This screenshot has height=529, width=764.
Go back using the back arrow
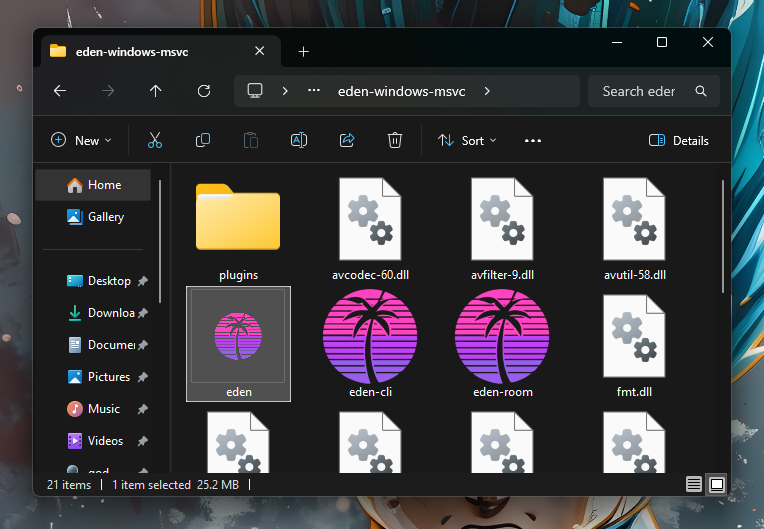(x=60, y=91)
